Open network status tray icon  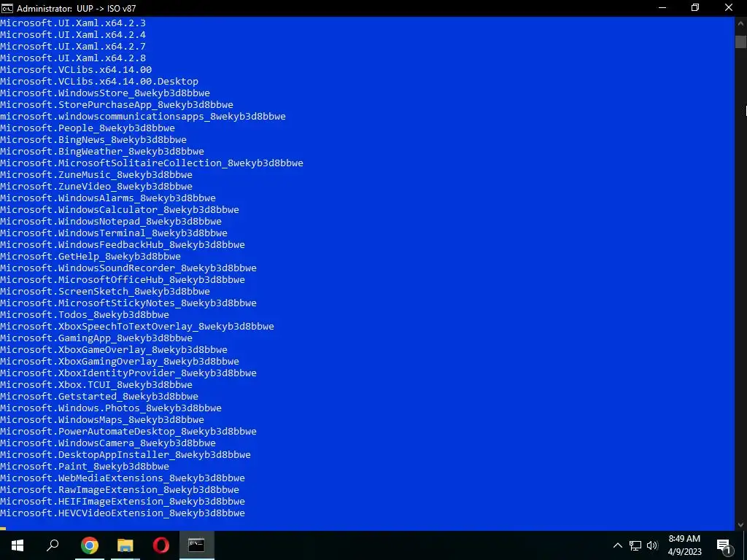pos(635,545)
